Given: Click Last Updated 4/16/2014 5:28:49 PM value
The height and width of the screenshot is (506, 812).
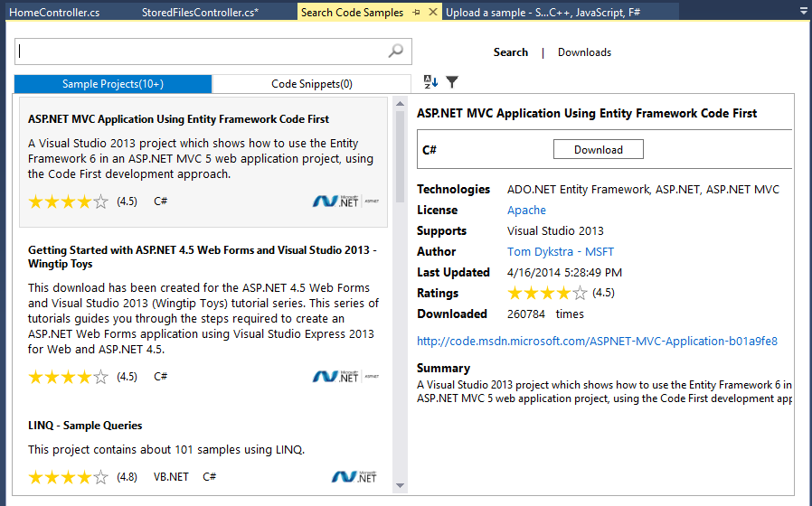Looking at the screenshot, I should click(564, 273).
